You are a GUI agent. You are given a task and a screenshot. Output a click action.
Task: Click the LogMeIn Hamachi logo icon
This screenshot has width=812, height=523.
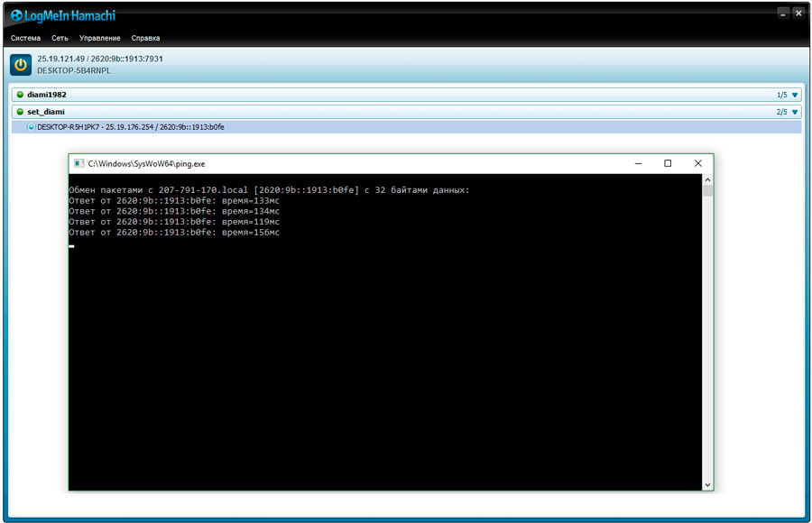(x=16, y=16)
